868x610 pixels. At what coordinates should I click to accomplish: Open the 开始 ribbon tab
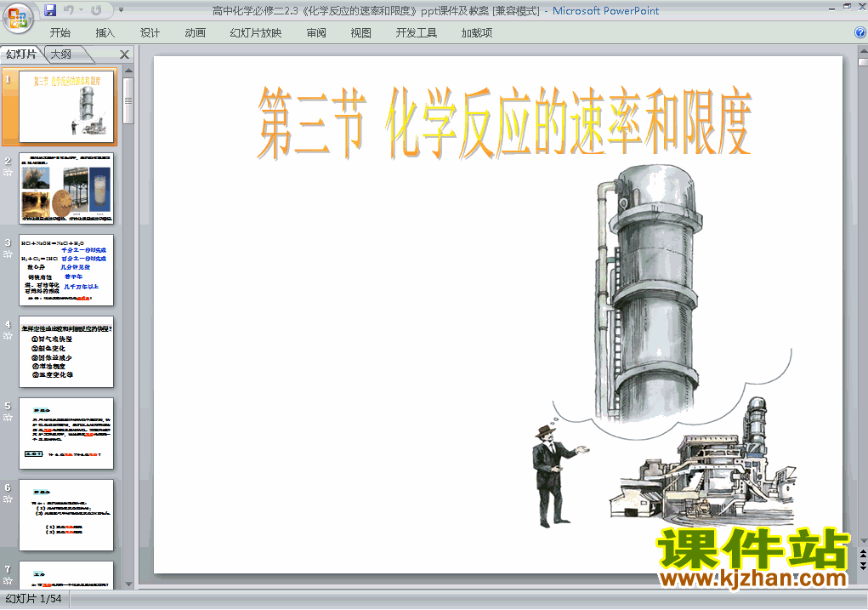tap(60, 33)
